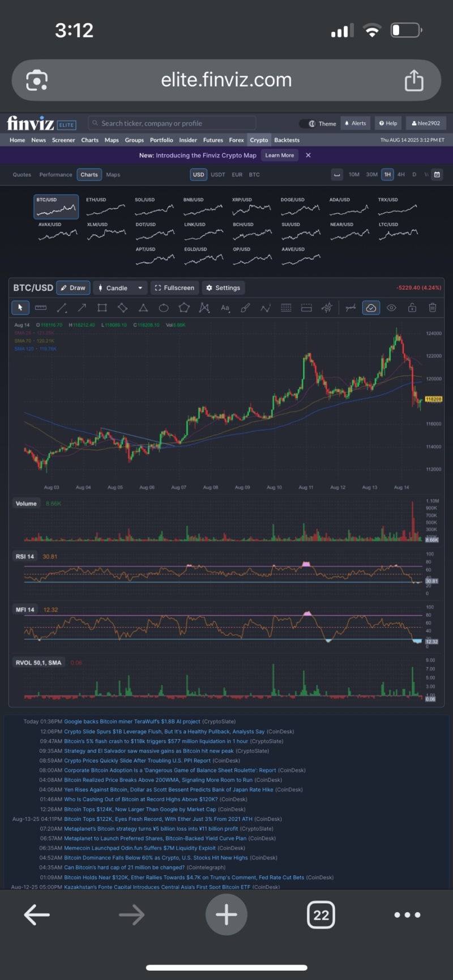Image resolution: width=453 pixels, height=980 pixels.
Task: Open chart Settings
Action: [x=223, y=288]
